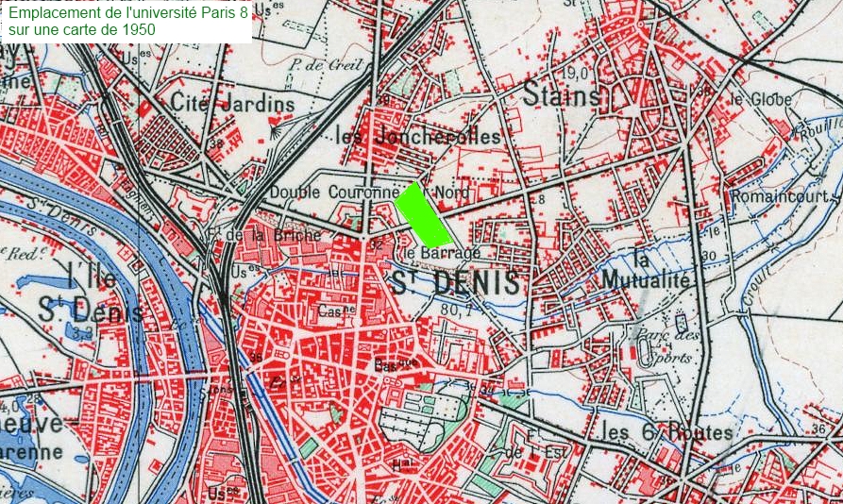The height and width of the screenshot is (504, 843).
Task: Click the 'les Joncherolles' label
Action: tap(418, 136)
